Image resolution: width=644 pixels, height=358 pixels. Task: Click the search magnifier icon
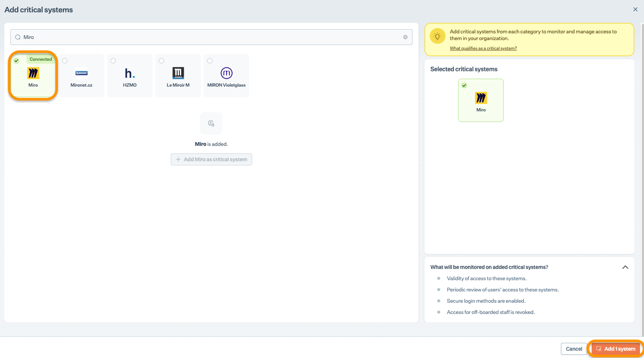click(18, 37)
